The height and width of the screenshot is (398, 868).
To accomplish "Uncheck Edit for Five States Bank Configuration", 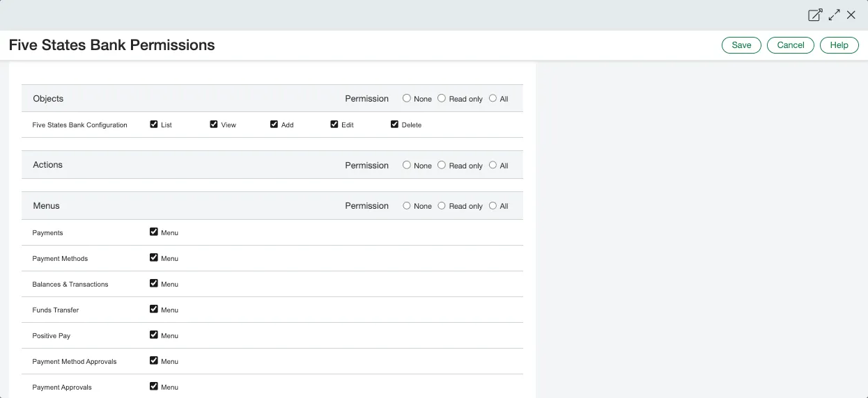I will [334, 124].
